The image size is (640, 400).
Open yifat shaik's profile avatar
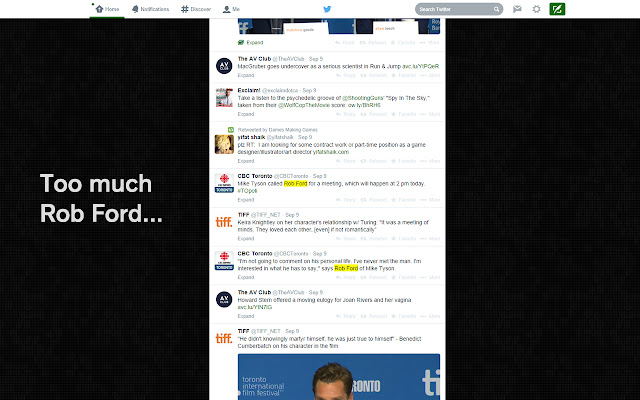click(x=224, y=144)
